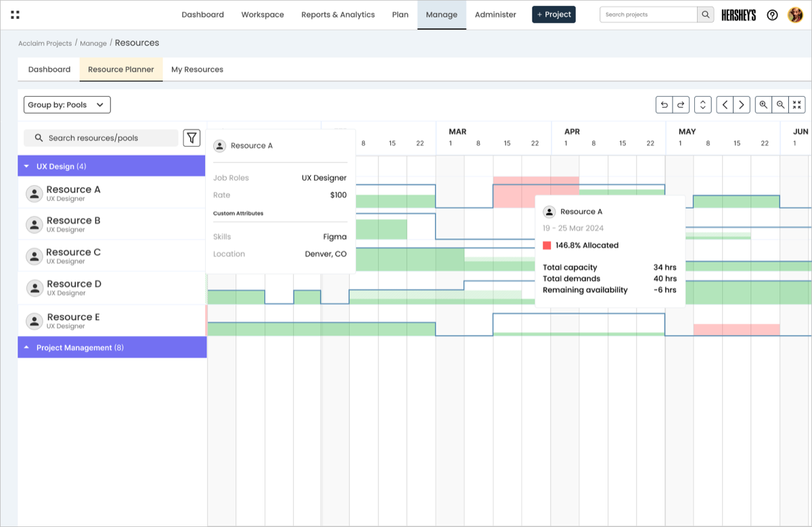Click the redo icon in planner toolbar

click(681, 105)
